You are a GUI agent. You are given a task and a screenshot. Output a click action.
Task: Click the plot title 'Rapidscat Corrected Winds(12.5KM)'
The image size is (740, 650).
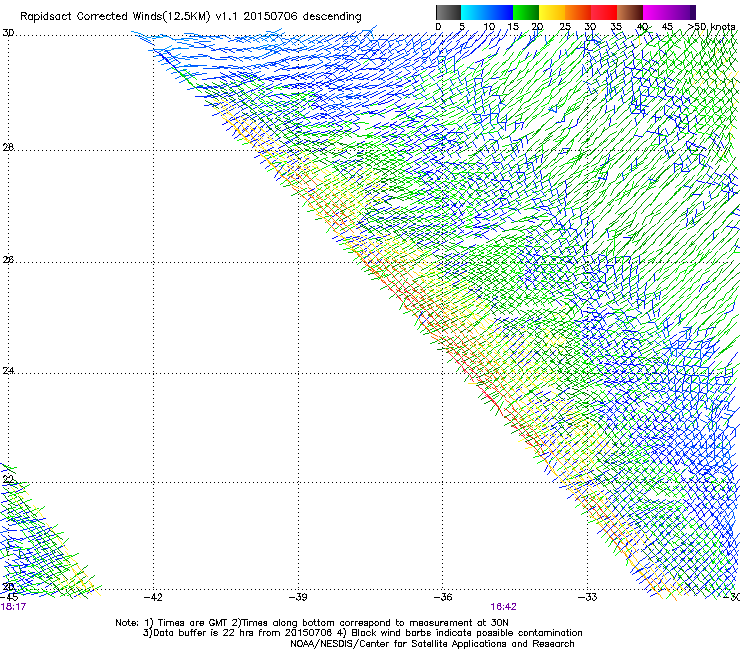pos(115,17)
